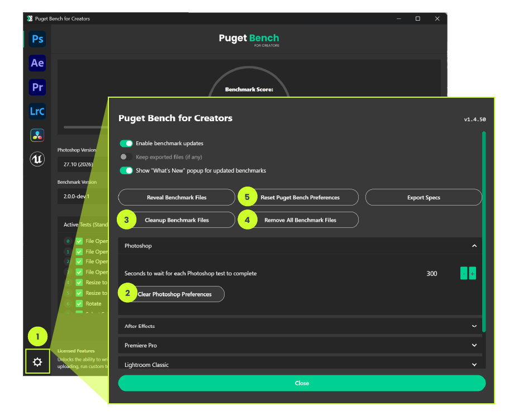
Task: Click Remove All Benchmark Files button
Action: pyautogui.click(x=299, y=220)
